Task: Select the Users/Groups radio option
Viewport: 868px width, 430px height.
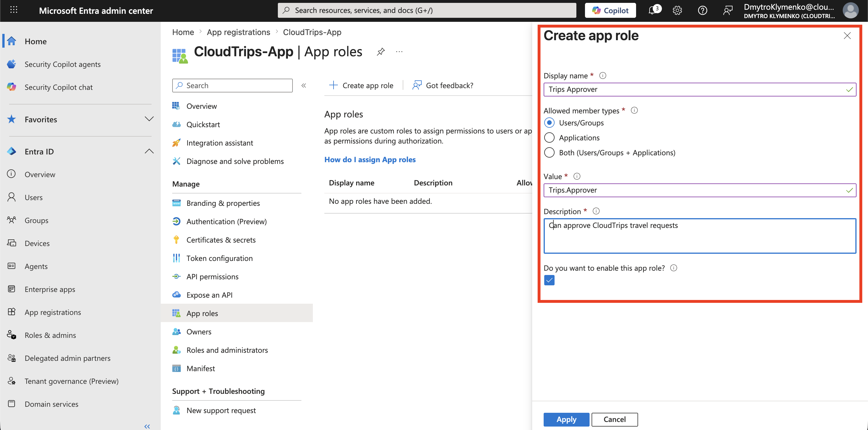Action: click(x=549, y=123)
